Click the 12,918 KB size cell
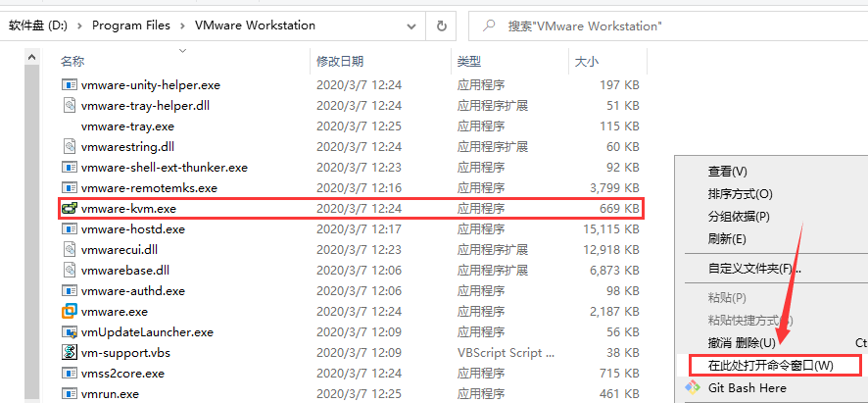Viewport: 868px width, 403px height. (x=610, y=249)
